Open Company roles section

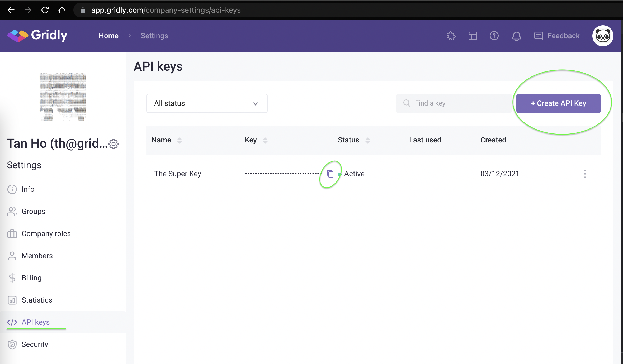pyautogui.click(x=46, y=234)
